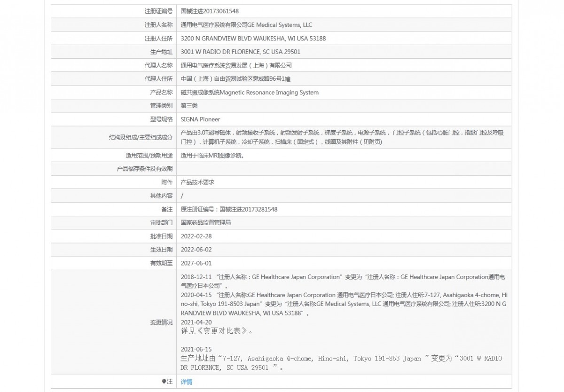Click the 审批部门 row label
Screen dimensions: 564x392
tap(161, 223)
